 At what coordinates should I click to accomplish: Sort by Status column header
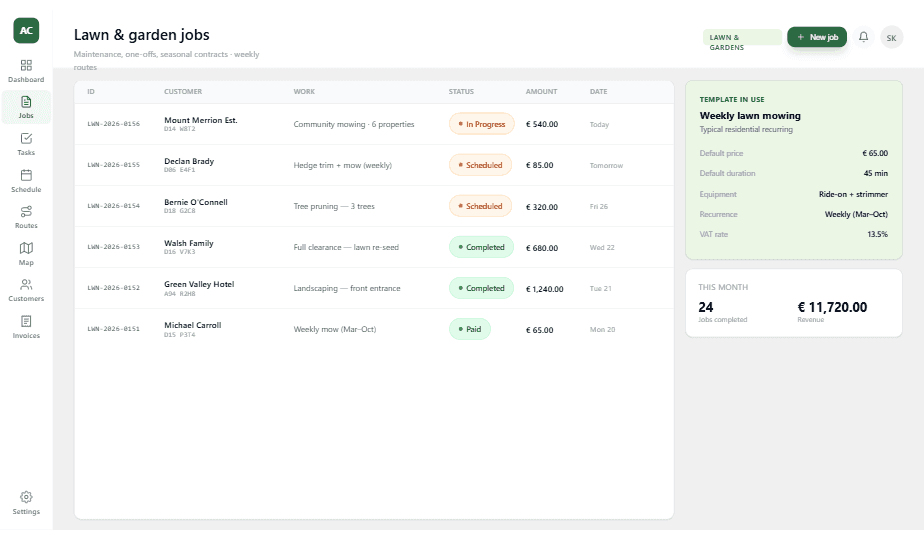[461, 91]
